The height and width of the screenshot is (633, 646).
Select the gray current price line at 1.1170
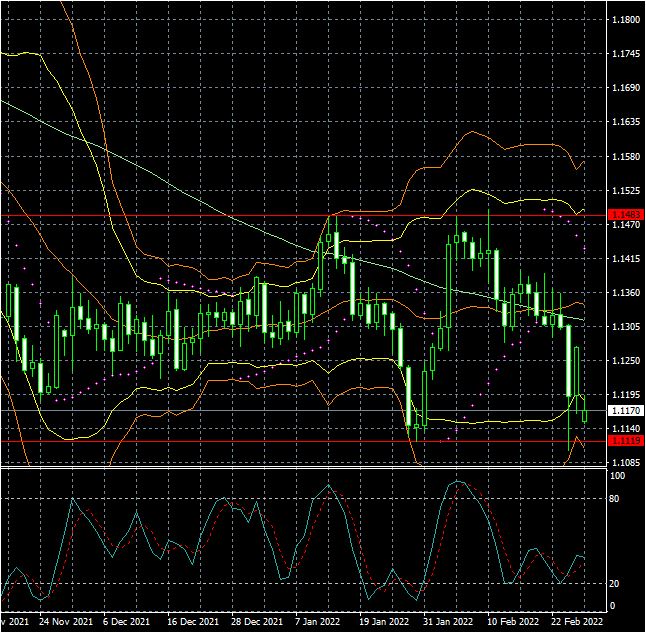click(x=304, y=410)
